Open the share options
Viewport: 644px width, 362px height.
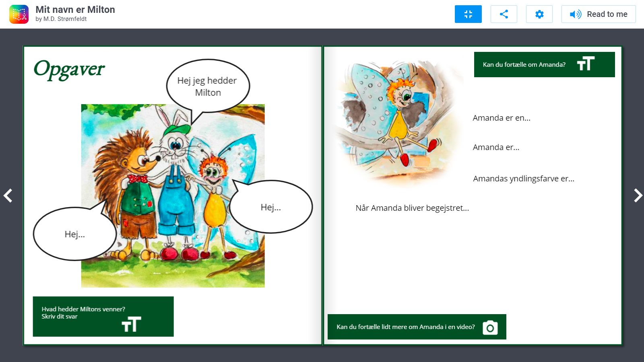tap(504, 14)
